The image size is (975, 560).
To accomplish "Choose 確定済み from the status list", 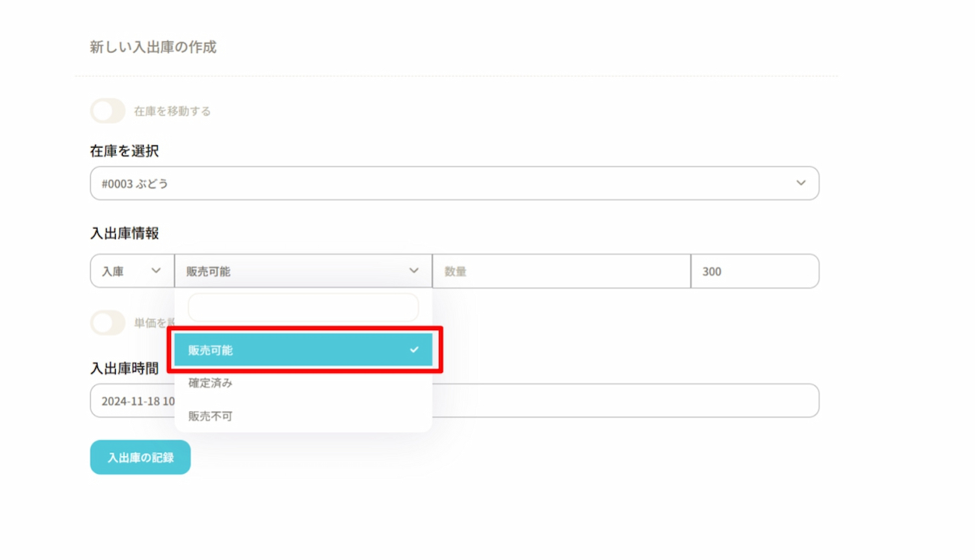I will tap(211, 383).
